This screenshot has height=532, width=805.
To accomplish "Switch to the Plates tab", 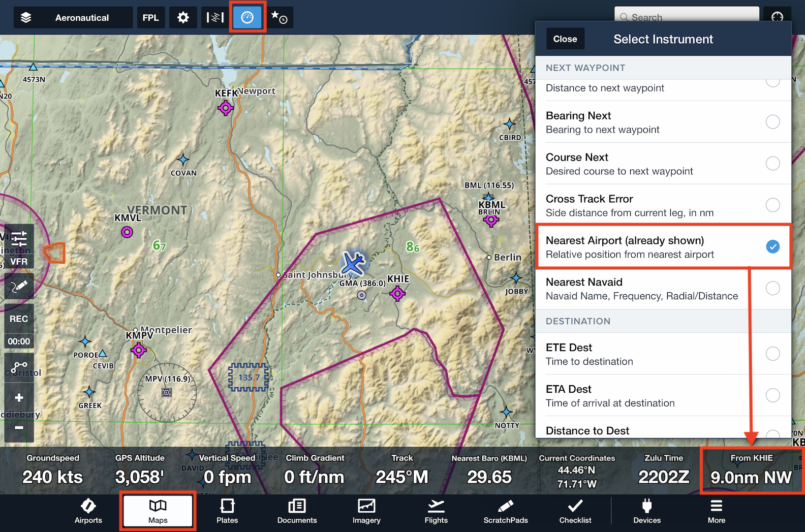I will click(x=227, y=512).
